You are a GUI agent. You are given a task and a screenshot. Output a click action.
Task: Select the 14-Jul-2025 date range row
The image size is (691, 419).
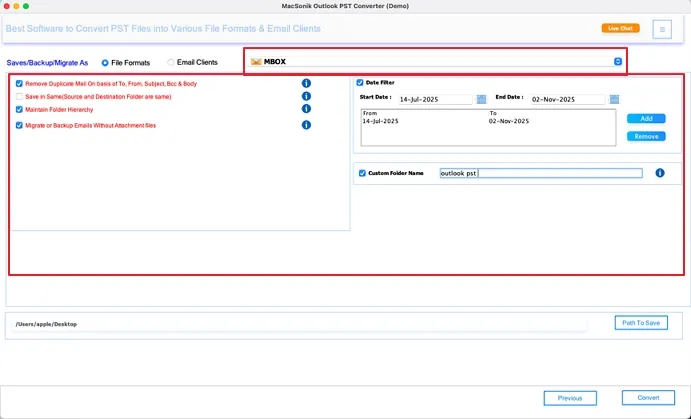pos(488,121)
